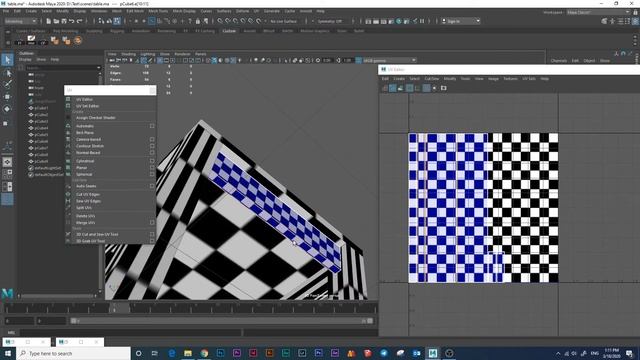Click the Undo arrow icon
The height and width of the screenshot is (360, 640).
point(71,21)
